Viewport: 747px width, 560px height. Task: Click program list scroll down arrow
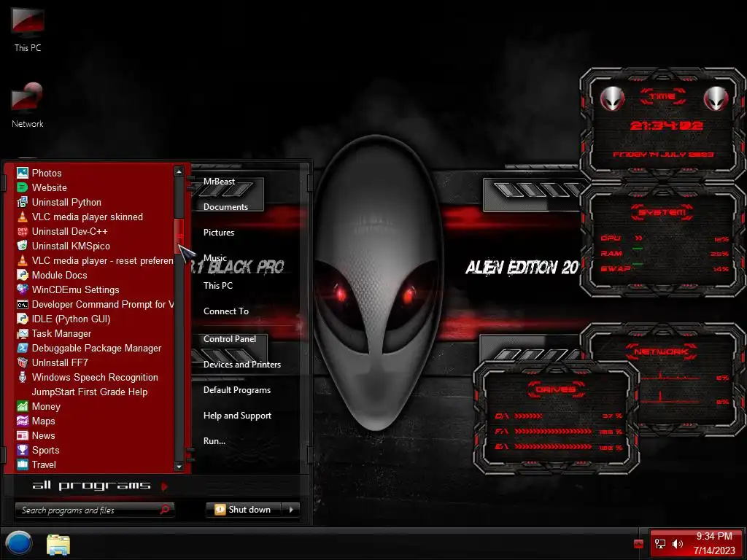[179, 467]
